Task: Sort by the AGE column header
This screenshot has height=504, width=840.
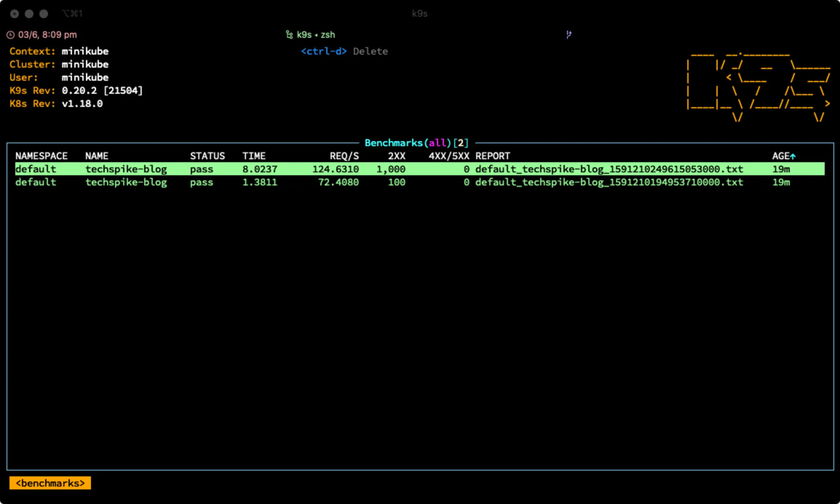Action: click(781, 156)
